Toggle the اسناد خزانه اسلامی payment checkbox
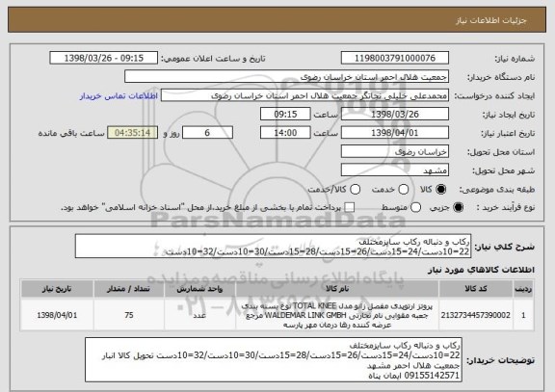This screenshot has width=555, height=392. click(x=350, y=208)
